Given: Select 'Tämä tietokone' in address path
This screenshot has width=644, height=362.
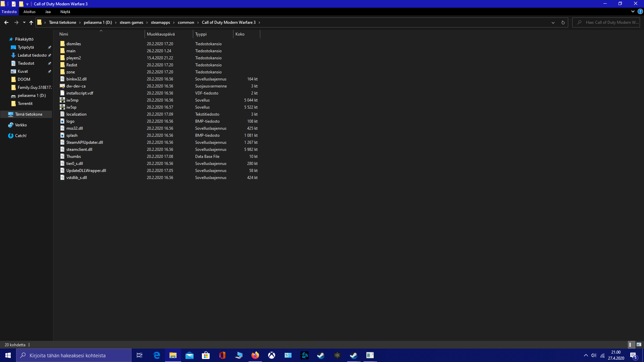Looking at the screenshot, I should point(62,22).
